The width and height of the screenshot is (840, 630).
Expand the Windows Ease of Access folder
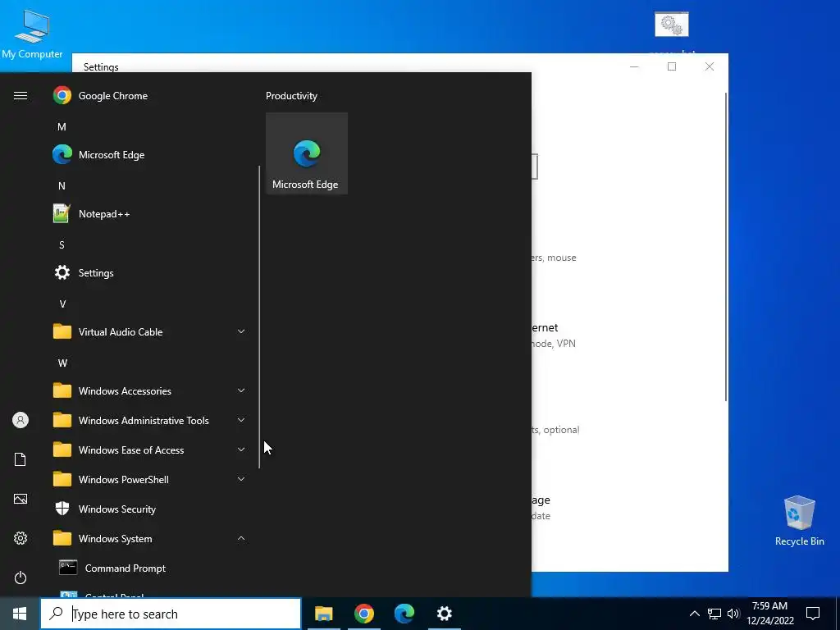click(150, 450)
